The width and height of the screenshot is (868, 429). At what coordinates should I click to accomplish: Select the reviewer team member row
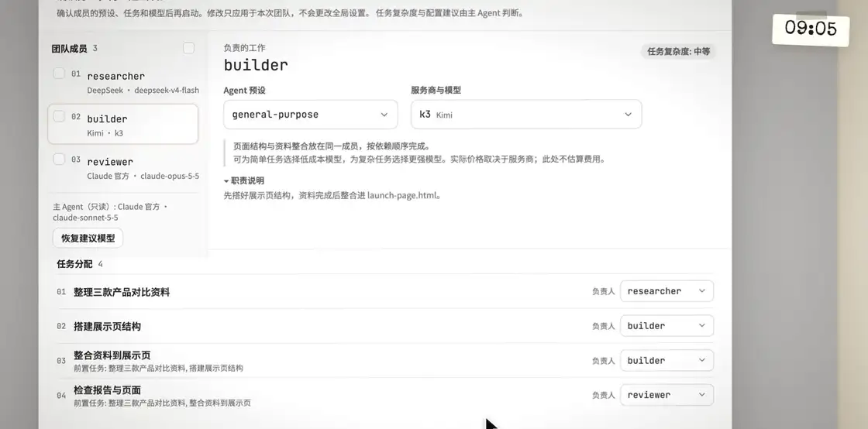click(x=123, y=167)
